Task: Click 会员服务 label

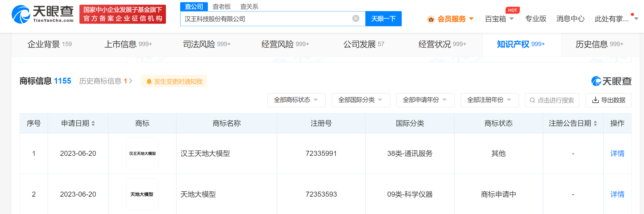Action: pos(452,19)
